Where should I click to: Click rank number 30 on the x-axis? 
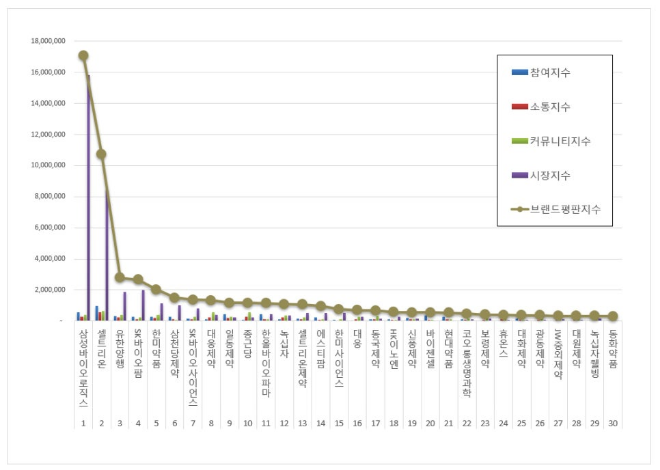pos(612,423)
